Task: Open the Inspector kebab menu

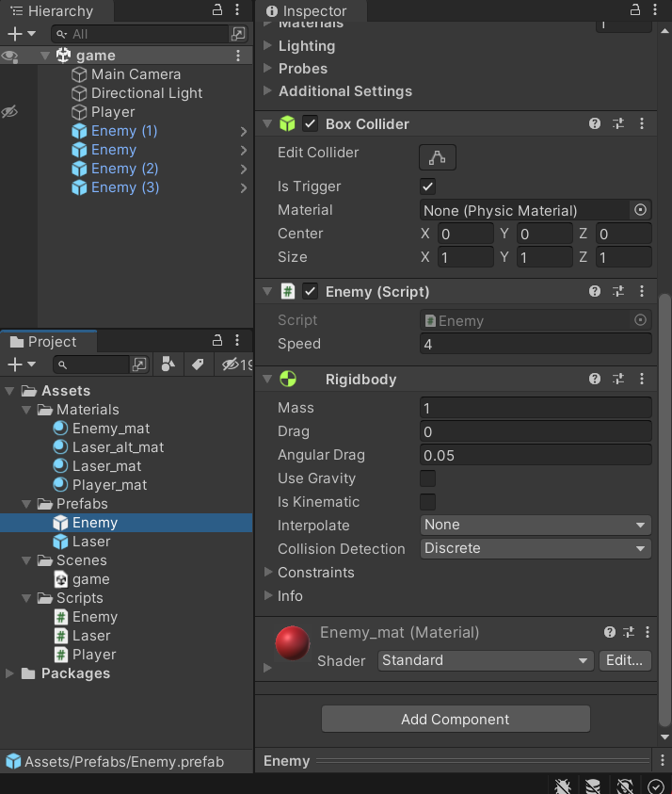Action: pyautogui.click(x=656, y=10)
